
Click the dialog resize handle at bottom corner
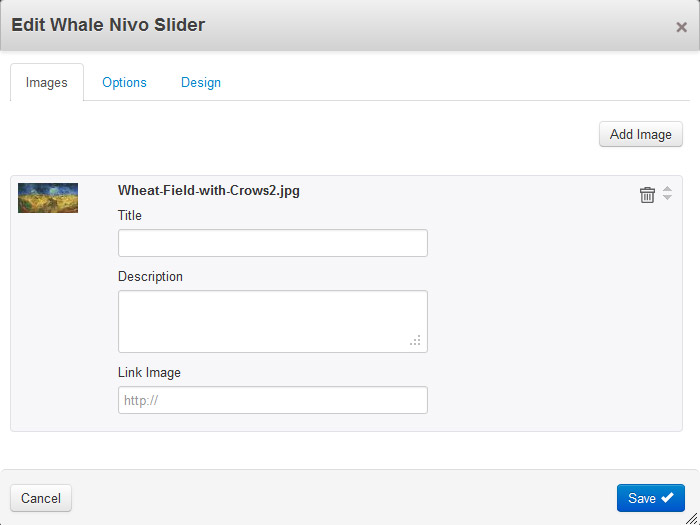pos(691,516)
